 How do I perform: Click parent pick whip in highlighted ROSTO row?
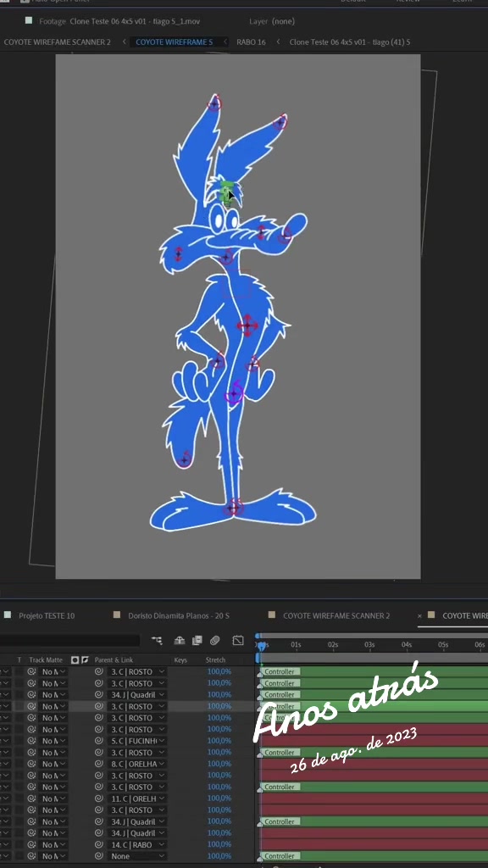coord(99,706)
